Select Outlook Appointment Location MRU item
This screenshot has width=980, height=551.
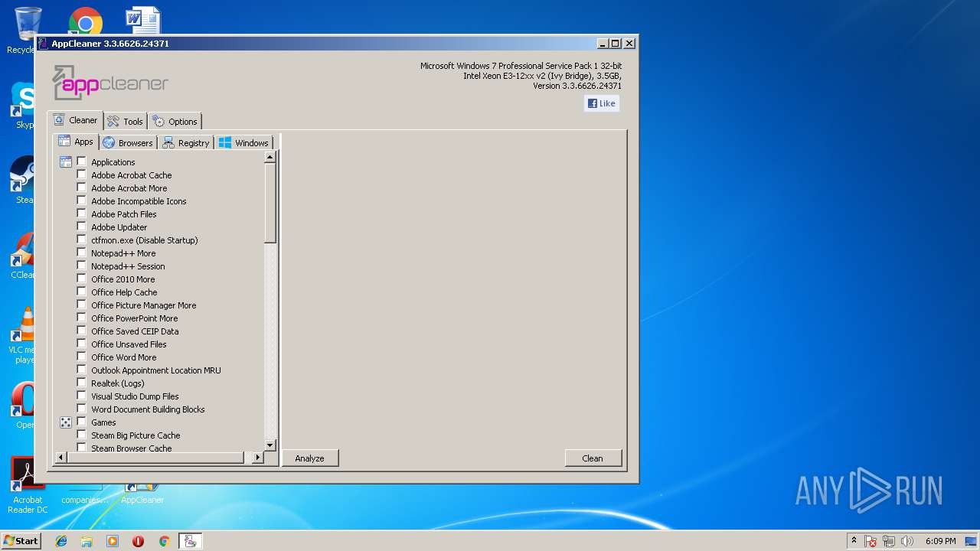click(x=156, y=370)
